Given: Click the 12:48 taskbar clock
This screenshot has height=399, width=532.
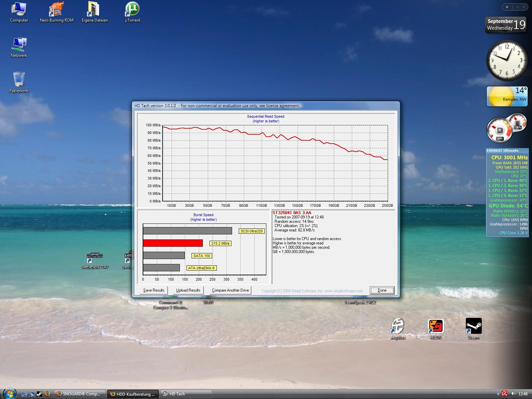Looking at the screenshot, I should pos(523,394).
